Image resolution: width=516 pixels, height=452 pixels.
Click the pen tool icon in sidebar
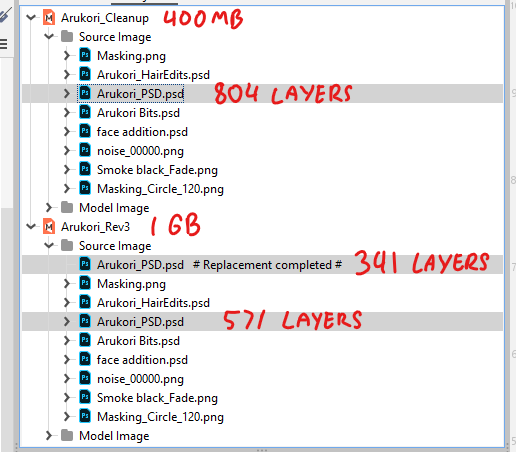click(x=6, y=14)
